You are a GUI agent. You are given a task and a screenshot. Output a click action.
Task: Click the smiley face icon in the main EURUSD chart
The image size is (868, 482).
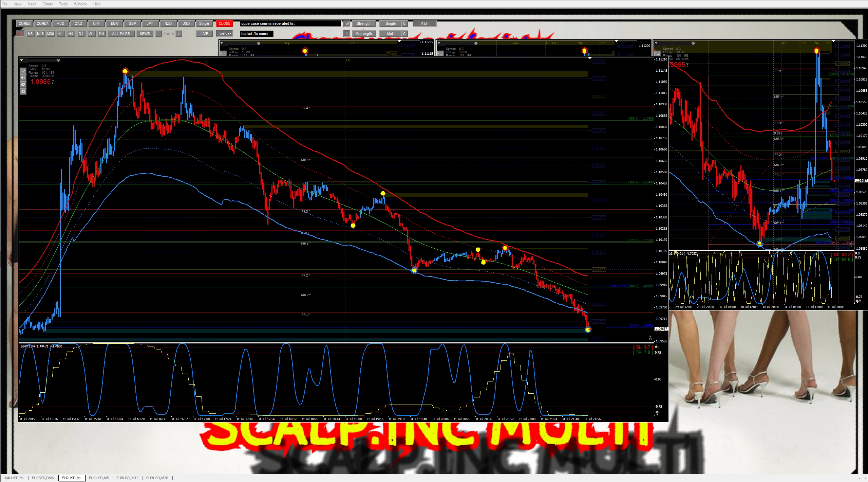(58, 60)
